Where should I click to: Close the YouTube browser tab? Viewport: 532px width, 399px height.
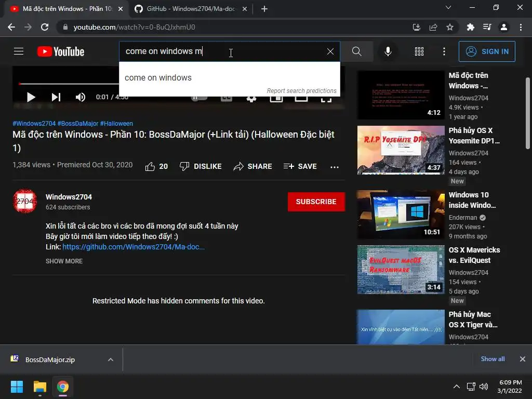point(121,9)
